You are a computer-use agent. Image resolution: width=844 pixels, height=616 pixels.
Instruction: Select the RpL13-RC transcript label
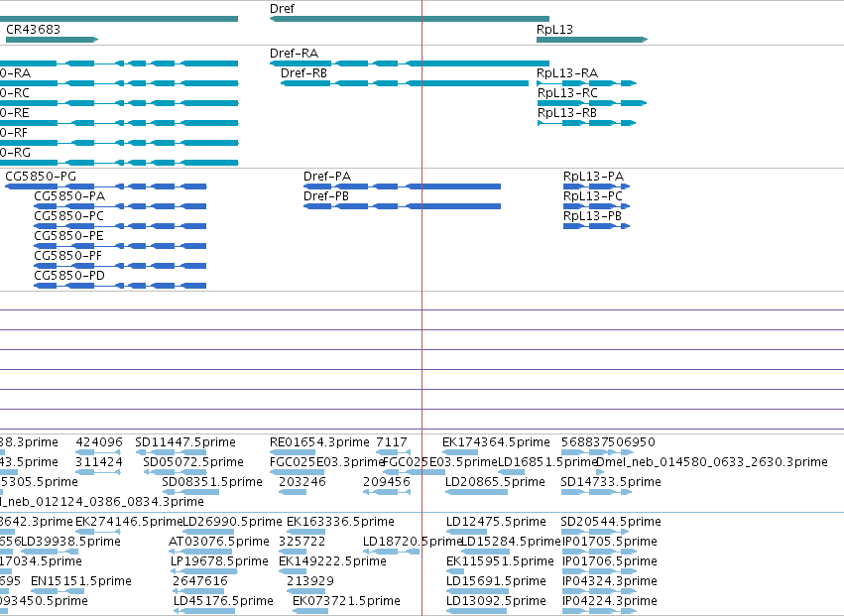click(x=567, y=92)
